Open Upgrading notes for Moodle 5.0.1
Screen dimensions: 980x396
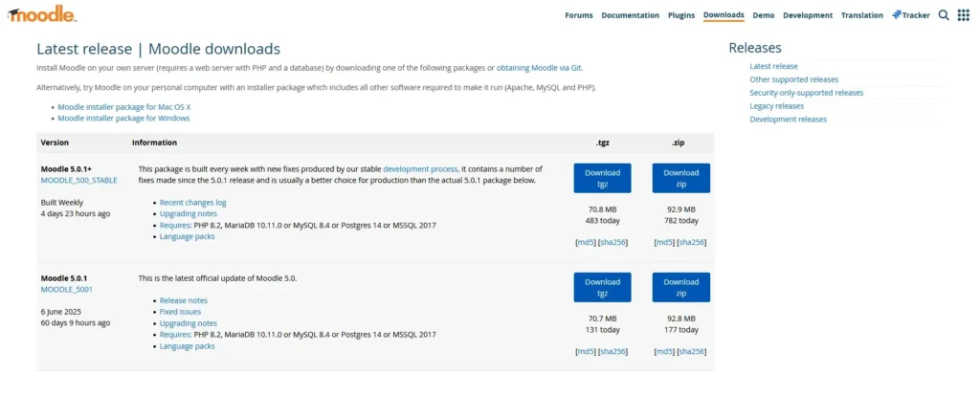[189, 323]
